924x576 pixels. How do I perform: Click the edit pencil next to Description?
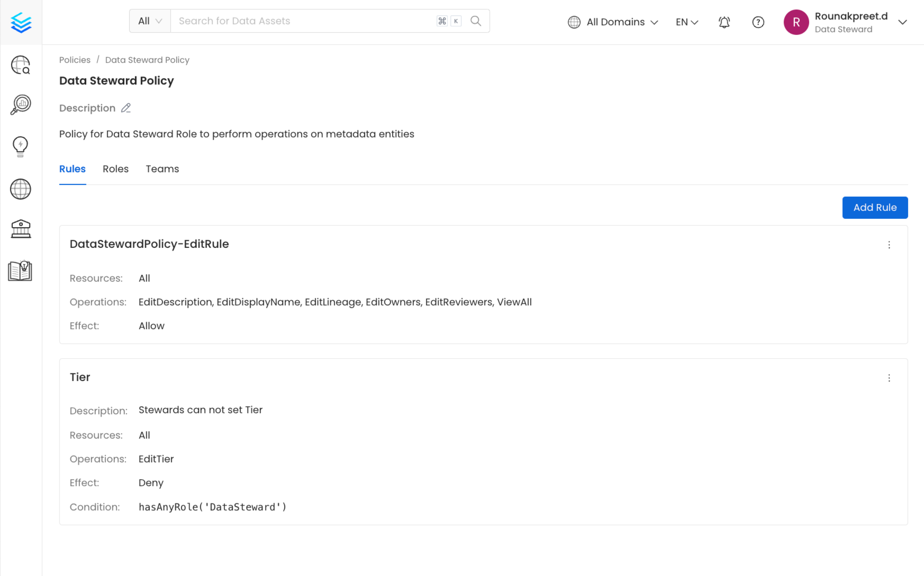click(126, 108)
